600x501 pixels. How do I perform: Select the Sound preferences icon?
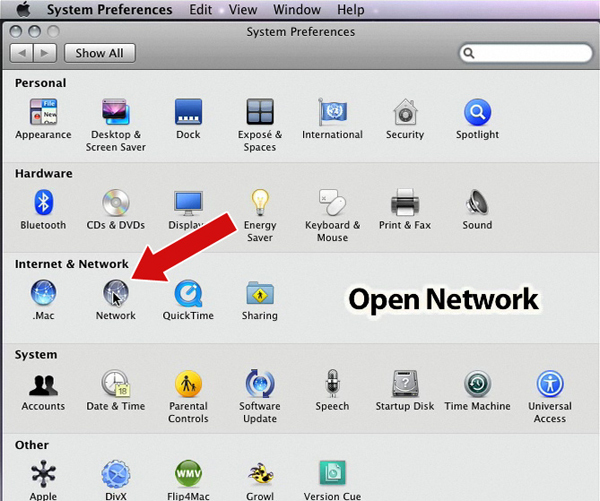click(477, 203)
